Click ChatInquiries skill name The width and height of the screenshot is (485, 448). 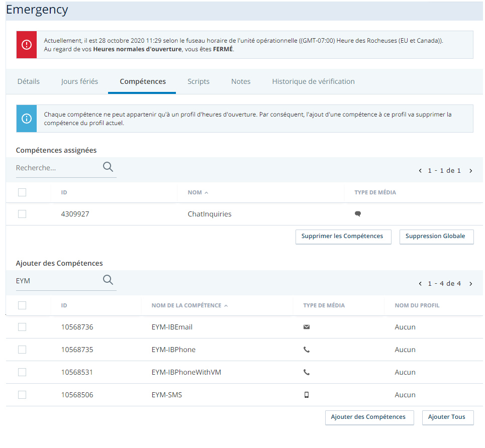(210, 214)
